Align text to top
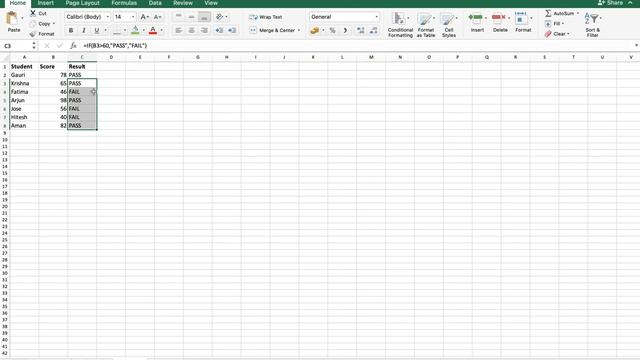 tap(178, 17)
